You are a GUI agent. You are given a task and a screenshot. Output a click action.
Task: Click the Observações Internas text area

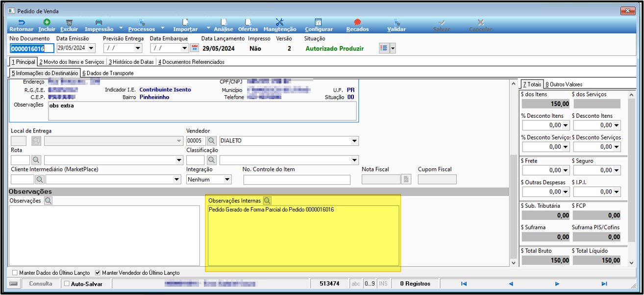303,236
